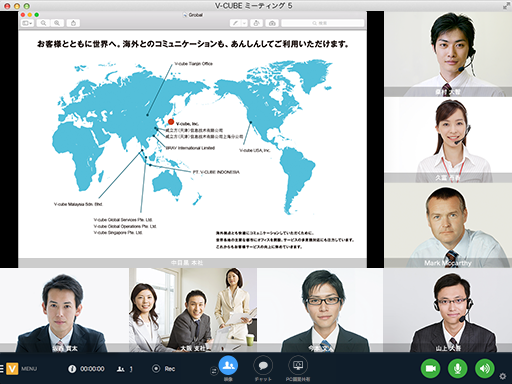Click the layout swap icon beside video button
Screen dimensions: 512x384
[213, 371]
